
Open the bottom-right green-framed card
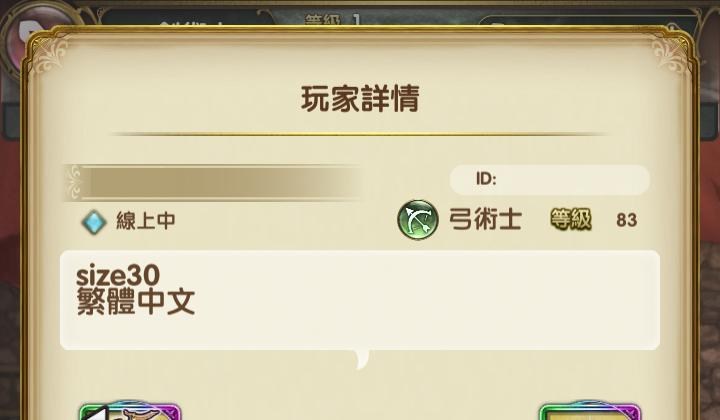[x=590, y=411]
